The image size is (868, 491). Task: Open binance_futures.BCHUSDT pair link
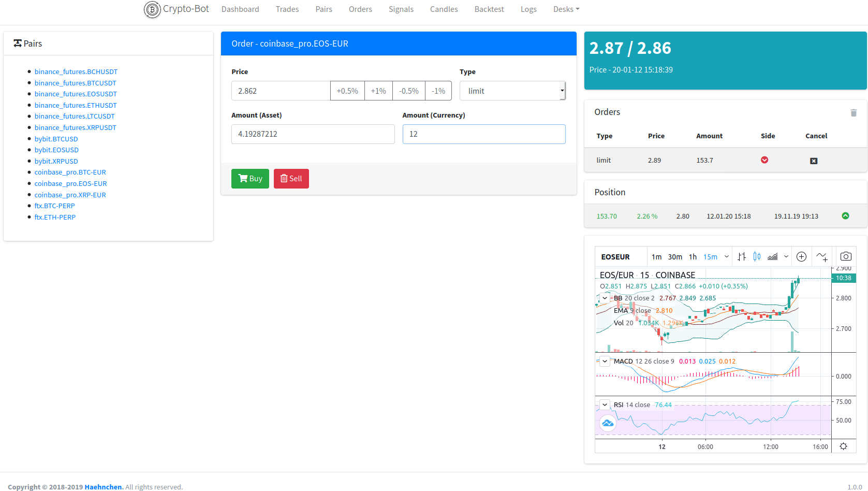point(76,72)
